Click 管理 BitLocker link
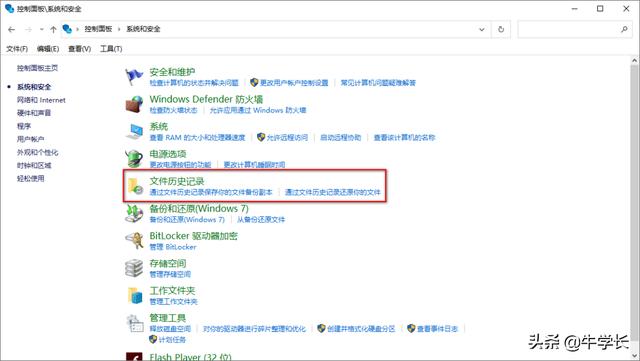Image resolution: width=640 pixels, height=361 pixels. pyautogui.click(x=173, y=247)
